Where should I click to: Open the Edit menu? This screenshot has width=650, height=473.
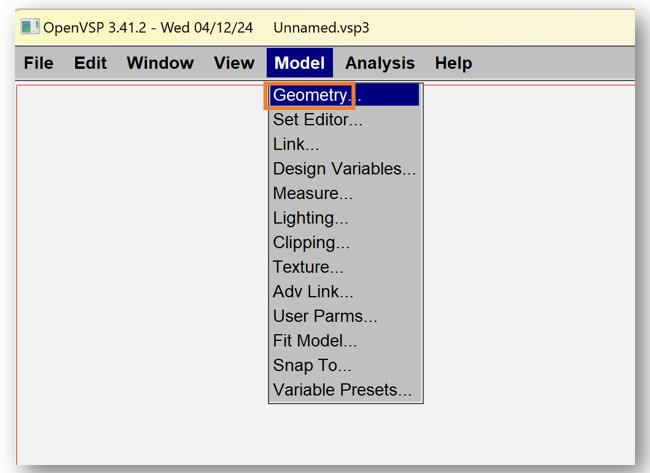[90, 63]
